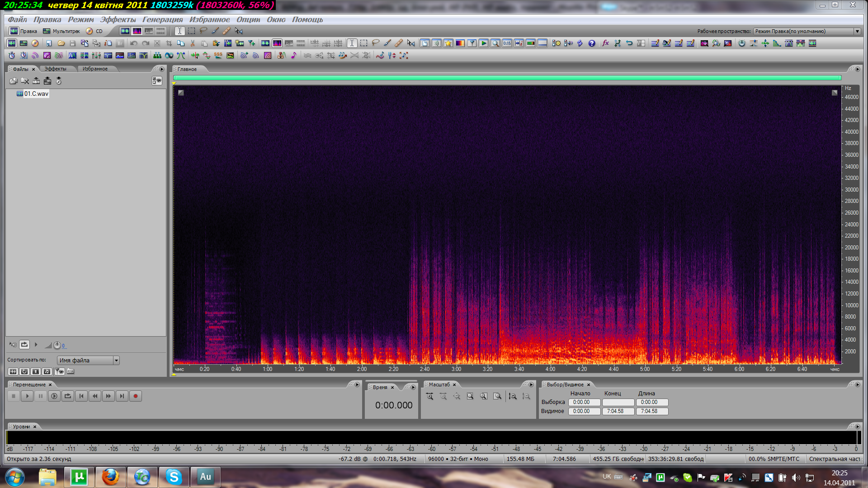The width and height of the screenshot is (868, 488).
Task: Toggle the Multitrack view mode
Action: coord(61,31)
